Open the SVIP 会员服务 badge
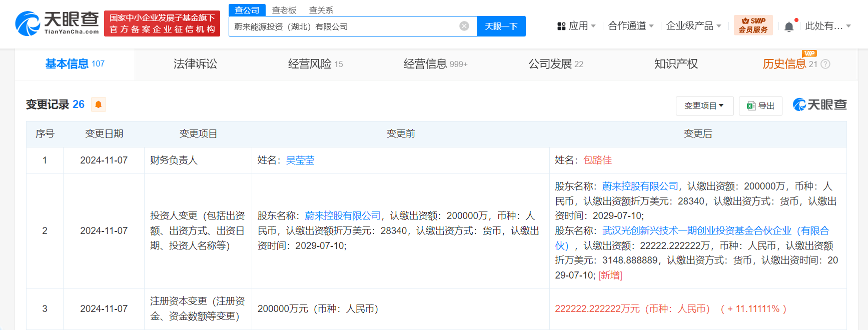 [753, 25]
